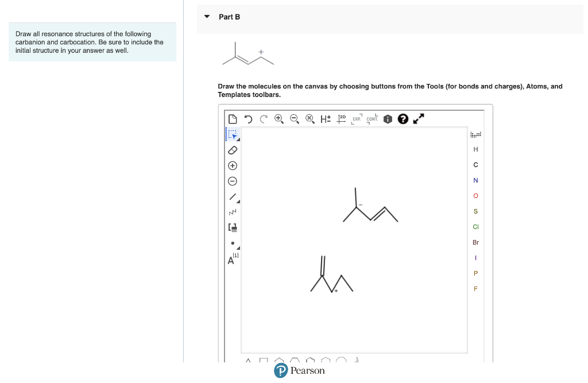Pick the positive charge (+) tool
The height and width of the screenshot is (383, 588).
click(233, 165)
